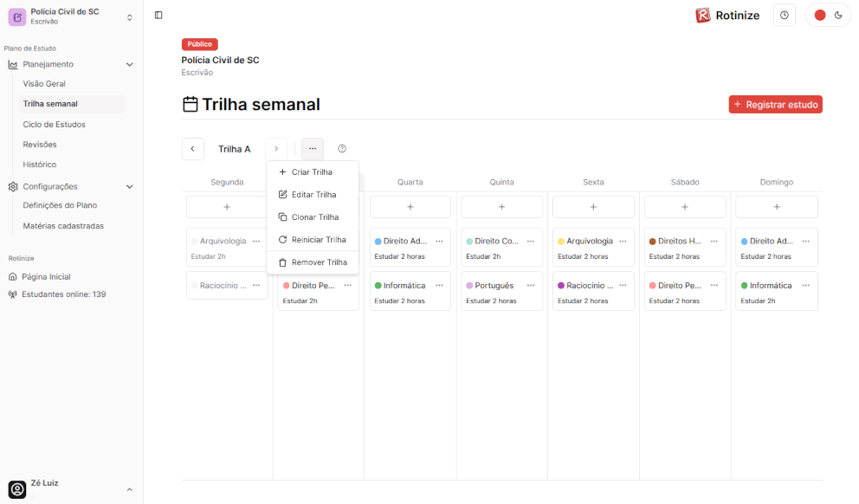Select Criar Trilha from the menu

tap(313, 172)
